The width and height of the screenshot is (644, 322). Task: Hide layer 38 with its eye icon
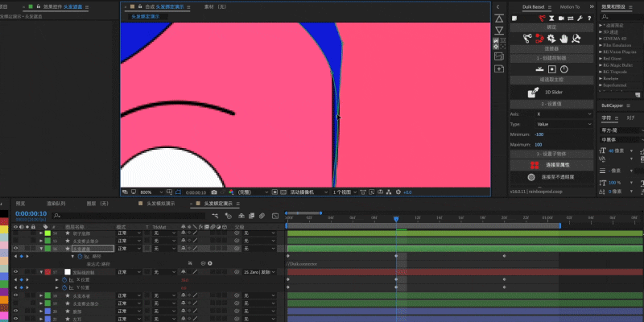(15, 295)
